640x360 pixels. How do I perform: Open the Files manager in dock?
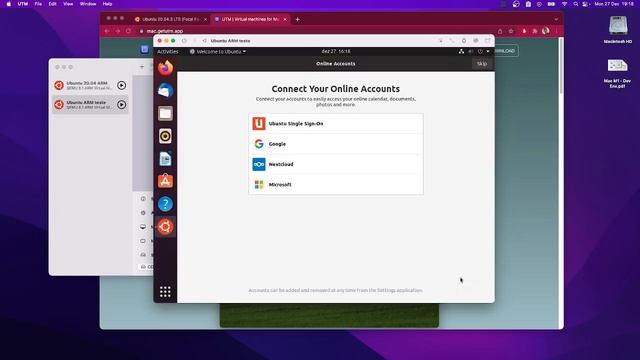pos(165,113)
